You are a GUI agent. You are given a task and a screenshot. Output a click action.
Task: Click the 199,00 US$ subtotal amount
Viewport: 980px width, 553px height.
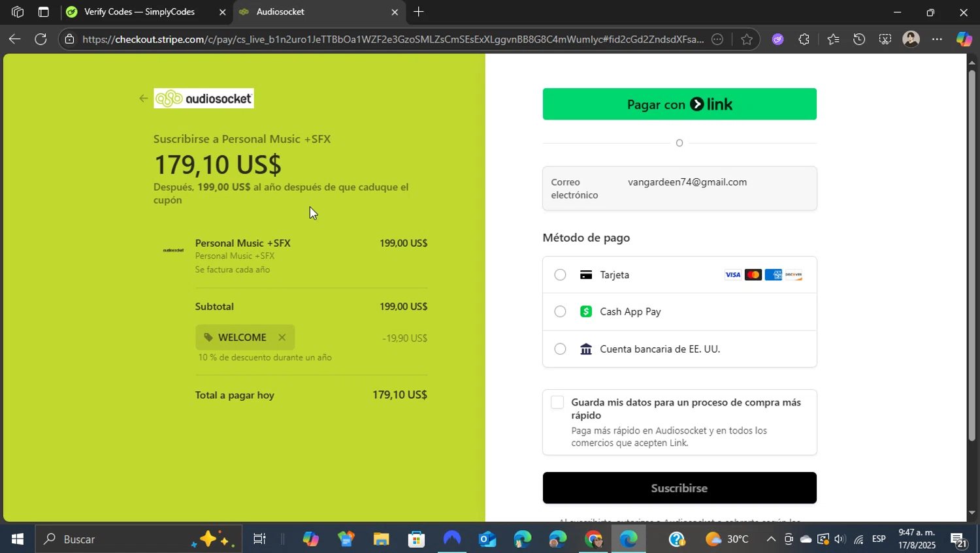coord(403,306)
